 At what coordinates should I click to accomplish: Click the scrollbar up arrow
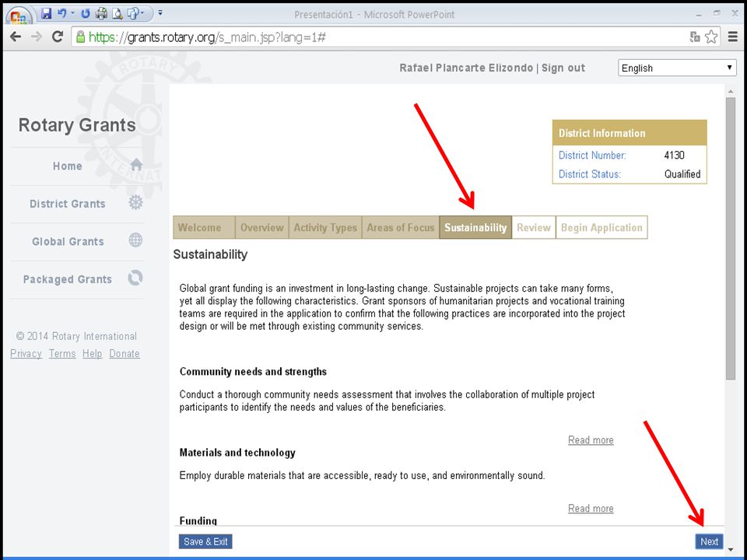(731, 91)
